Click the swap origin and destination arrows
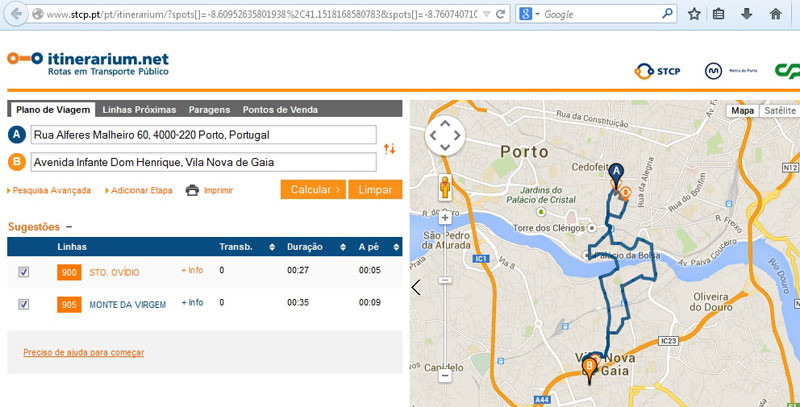This screenshot has width=800, height=407. (390, 149)
